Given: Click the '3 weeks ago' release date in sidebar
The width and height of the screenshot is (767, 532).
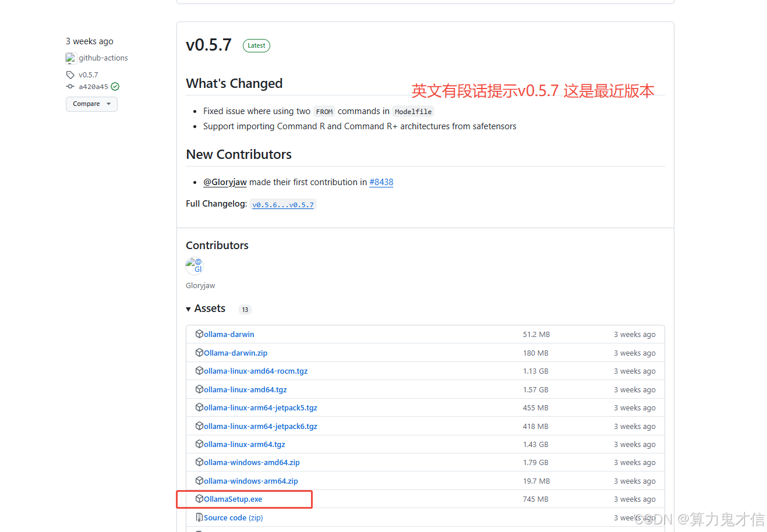Looking at the screenshot, I should (x=90, y=41).
